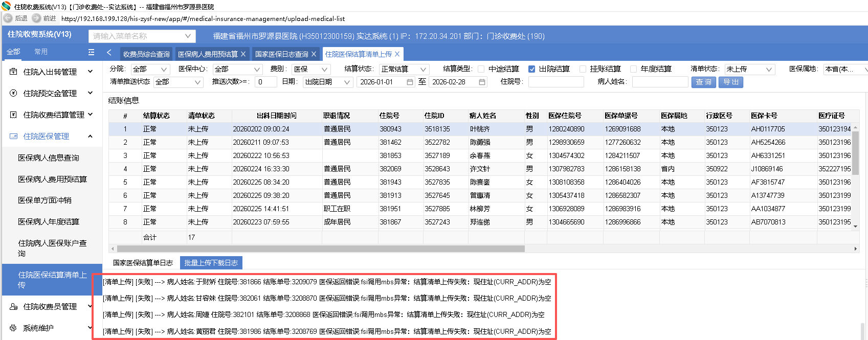Screen dimensions: 868x340
Task: Click the table vertical scrollbar thumb
Action: pyautogui.click(x=855, y=153)
